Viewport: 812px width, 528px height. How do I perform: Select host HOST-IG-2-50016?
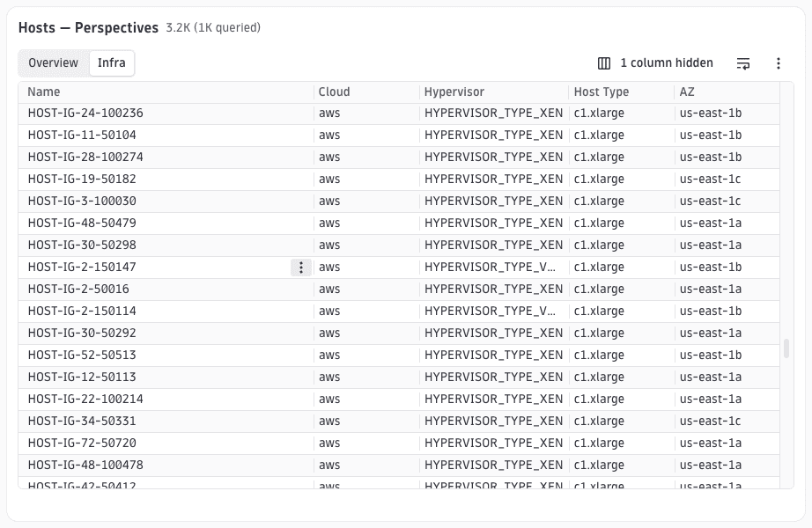click(x=78, y=290)
